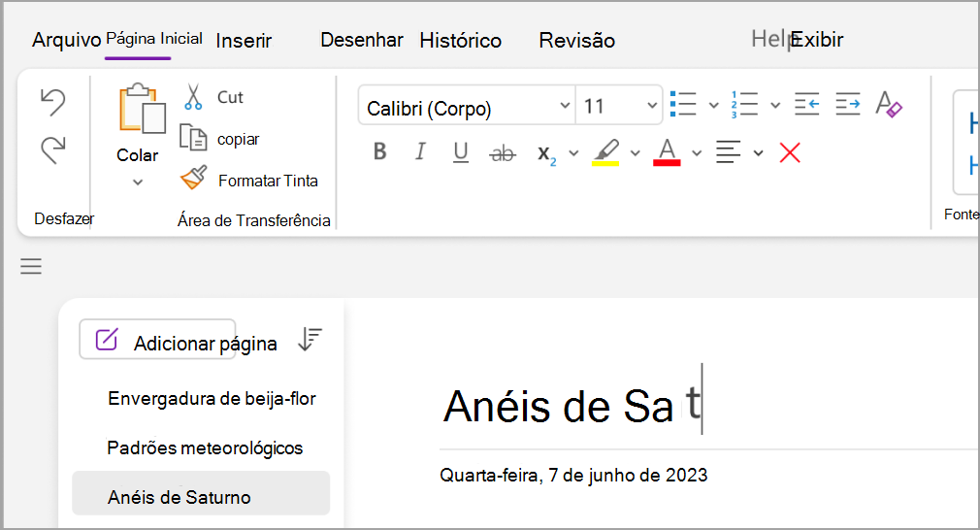Select the Página Inicial tab
The width and height of the screenshot is (980, 530).
(154, 39)
